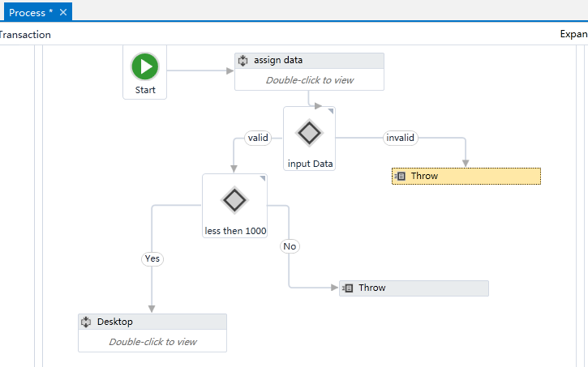588x367 pixels.
Task: Click the Transaction breadcrumb label
Action: coord(25,35)
